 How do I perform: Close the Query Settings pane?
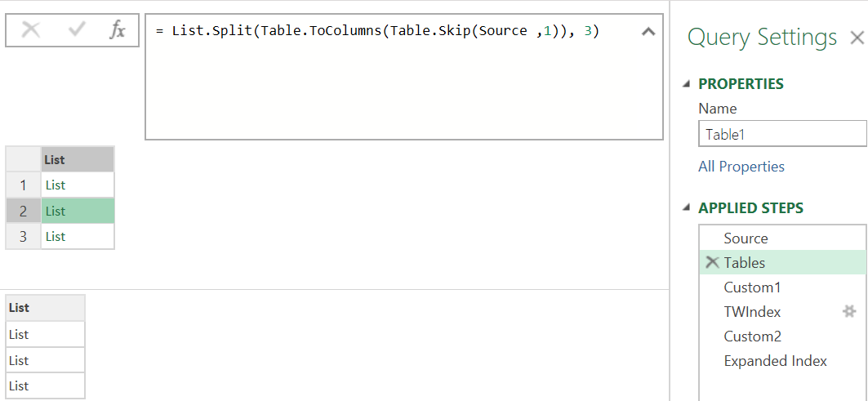pyautogui.click(x=857, y=38)
